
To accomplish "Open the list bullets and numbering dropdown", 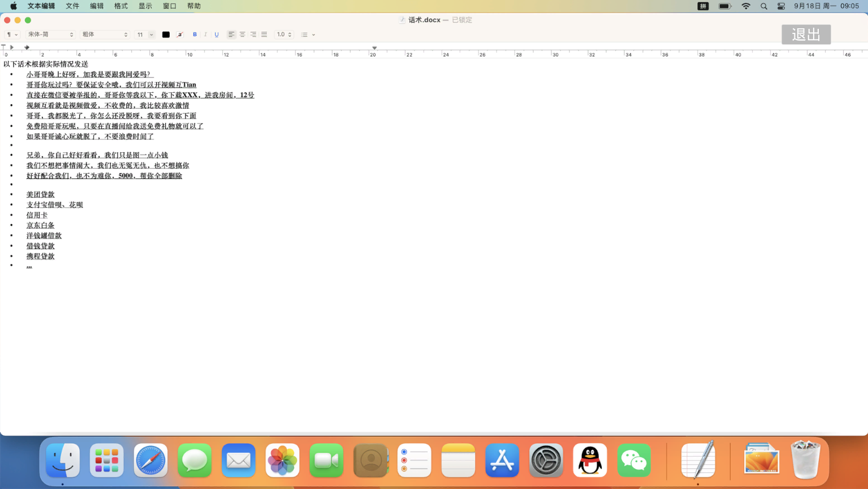I will (x=308, y=35).
